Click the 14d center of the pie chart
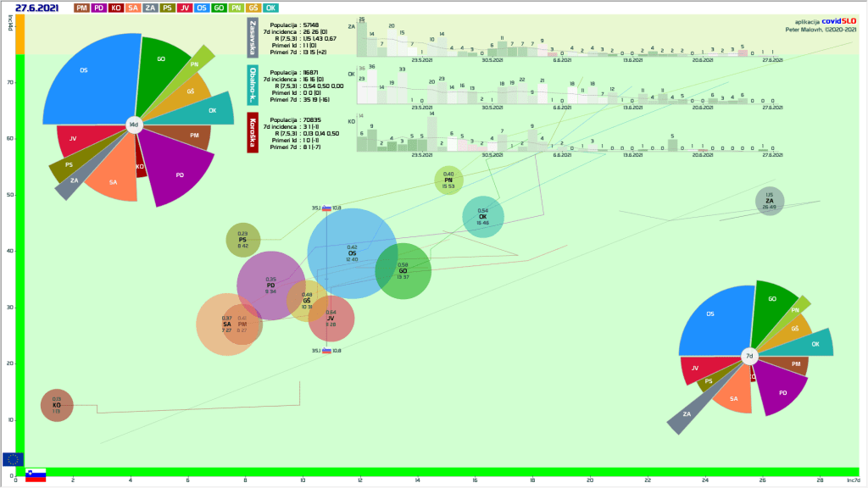This screenshot has width=868, height=488. coord(133,125)
